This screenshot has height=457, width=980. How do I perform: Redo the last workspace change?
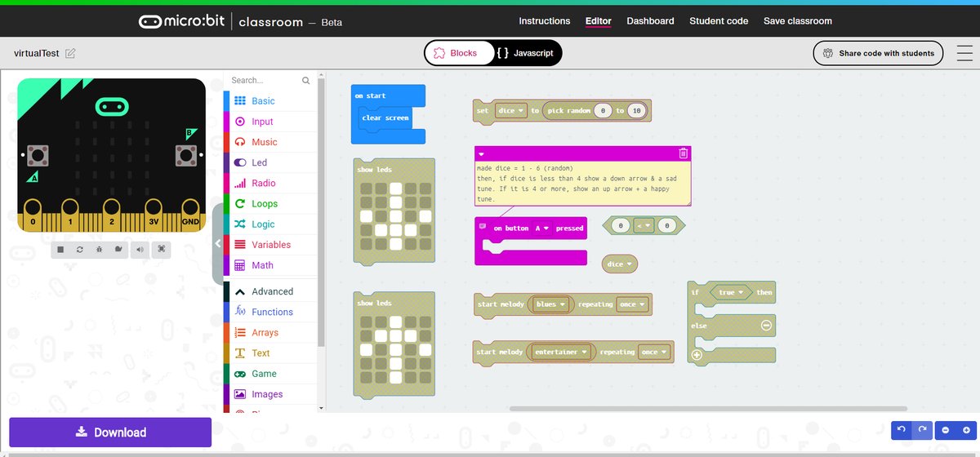[920, 429]
